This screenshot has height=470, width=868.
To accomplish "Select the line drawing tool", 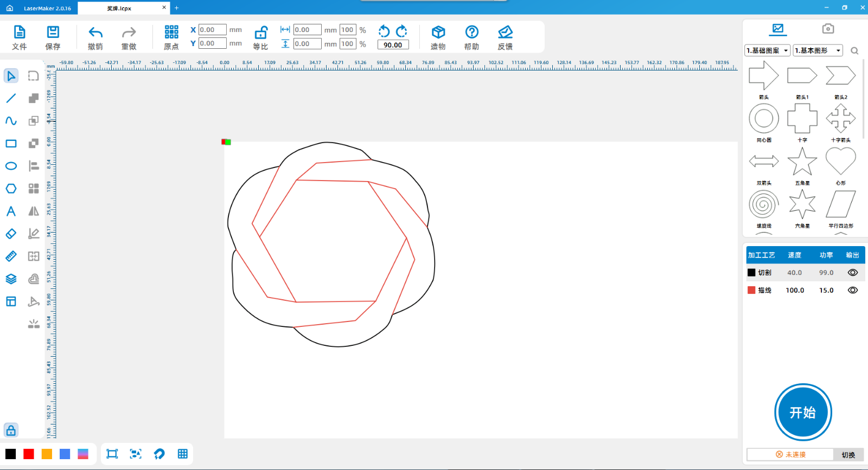I will coord(11,99).
